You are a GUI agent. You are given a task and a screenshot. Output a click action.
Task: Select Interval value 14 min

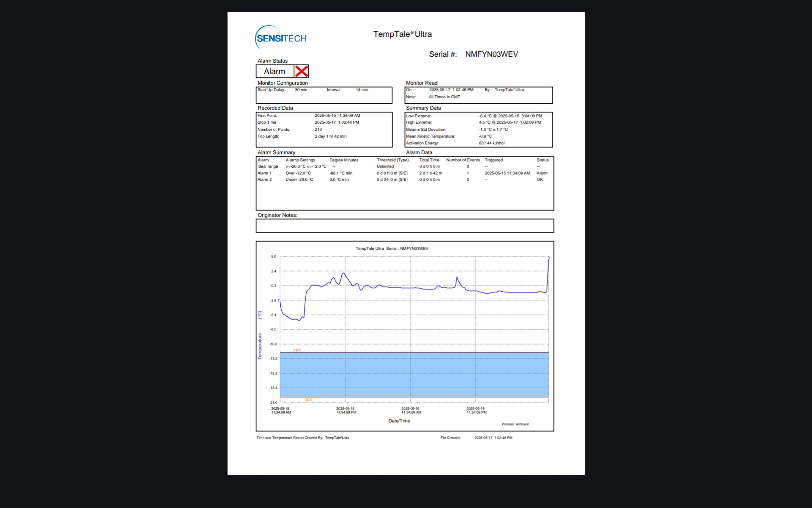[362, 90]
